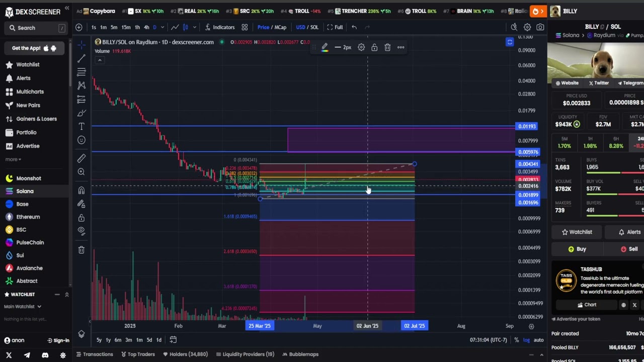Viewport: 644px width, 362px height.
Task: Collapse the watchlist panel minus icon
Action: [x=57, y=294]
